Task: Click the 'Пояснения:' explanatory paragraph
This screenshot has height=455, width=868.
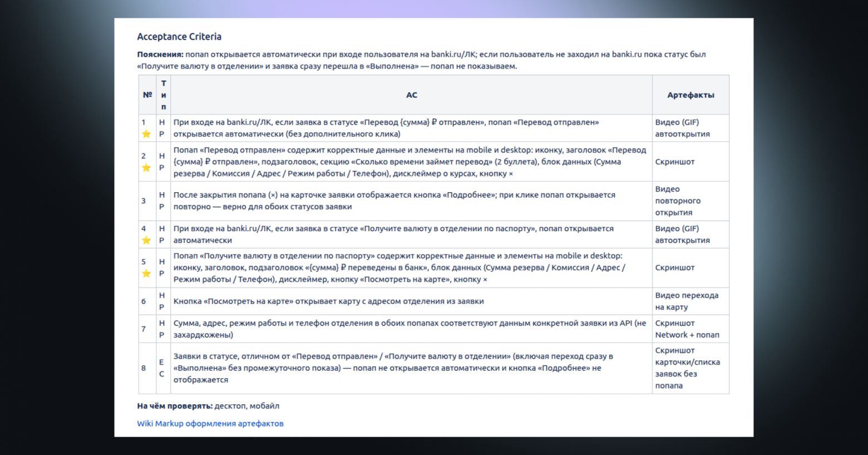Action: [421, 60]
